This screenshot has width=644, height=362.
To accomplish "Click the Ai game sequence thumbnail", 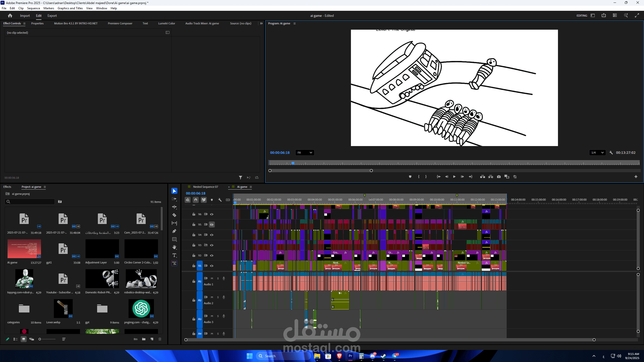I will (24, 249).
